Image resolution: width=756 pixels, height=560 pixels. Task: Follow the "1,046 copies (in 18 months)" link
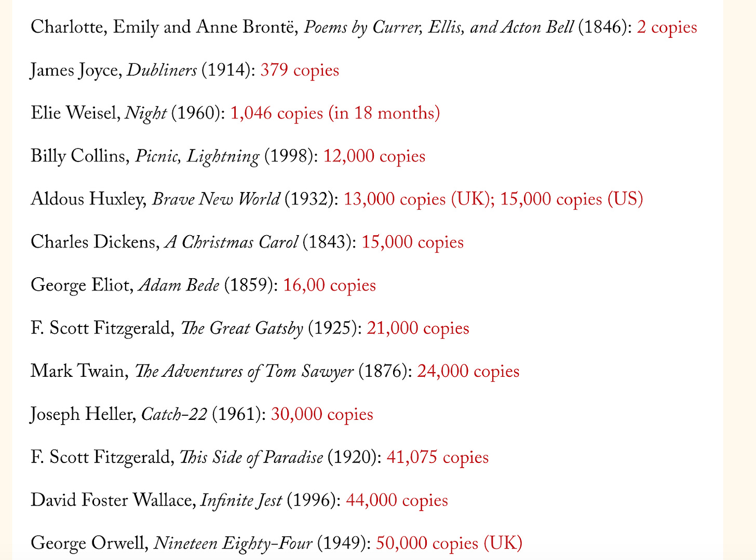pos(335,113)
